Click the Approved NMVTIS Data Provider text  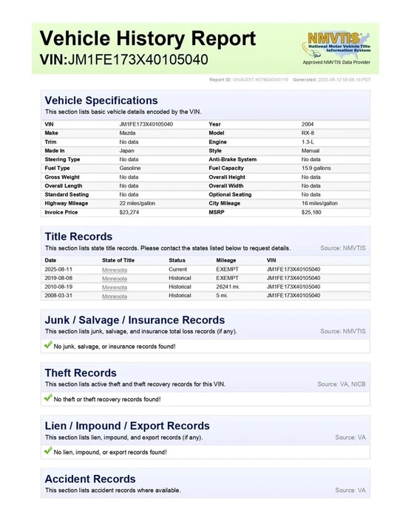(x=336, y=62)
